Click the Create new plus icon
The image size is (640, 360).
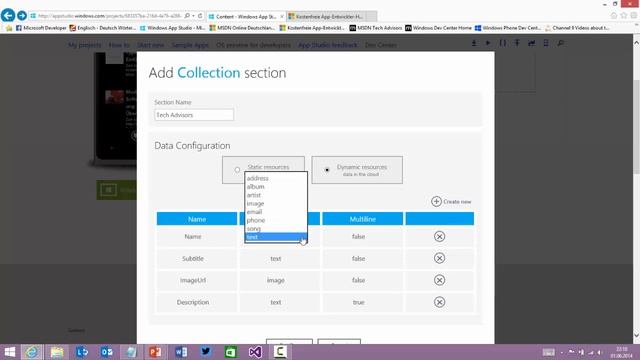click(436, 201)
